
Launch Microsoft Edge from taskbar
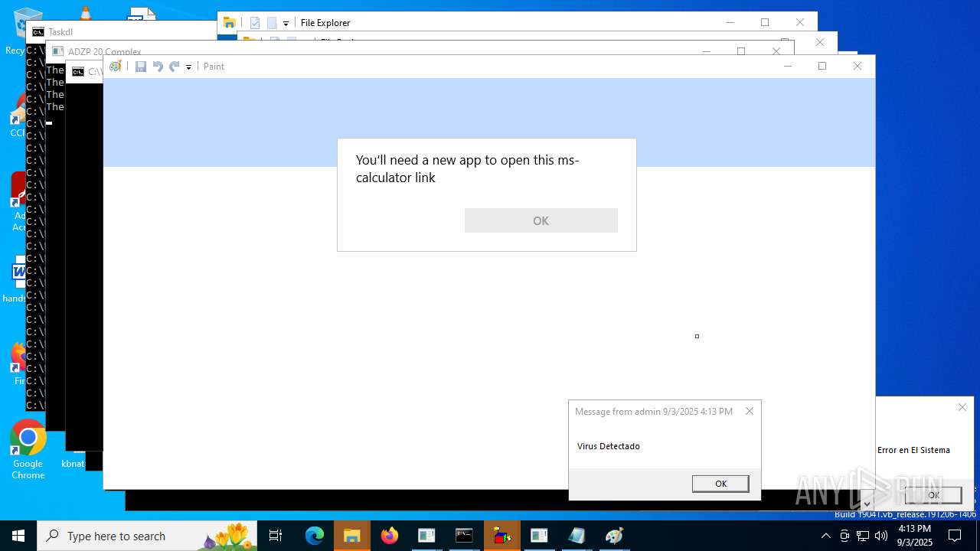315,536
